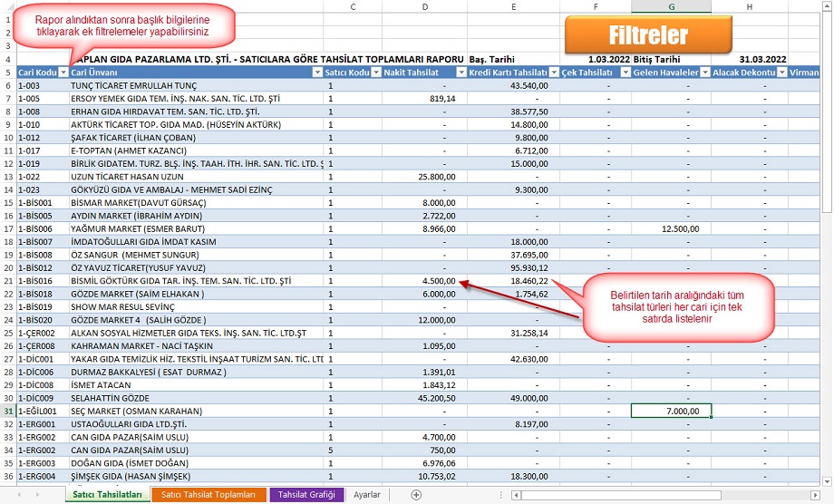Click cell DOĞAN GIDA (İSMET DOĞAN)

point(197,463)
